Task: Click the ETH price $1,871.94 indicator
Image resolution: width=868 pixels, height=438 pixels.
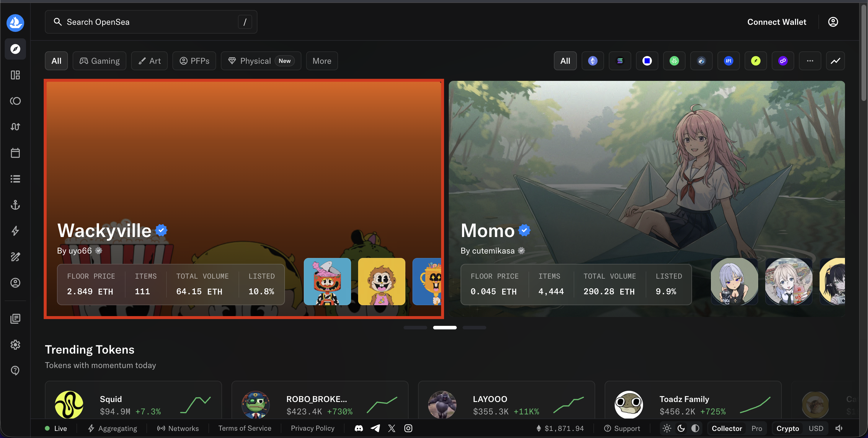Action: [x=560, y=428]
